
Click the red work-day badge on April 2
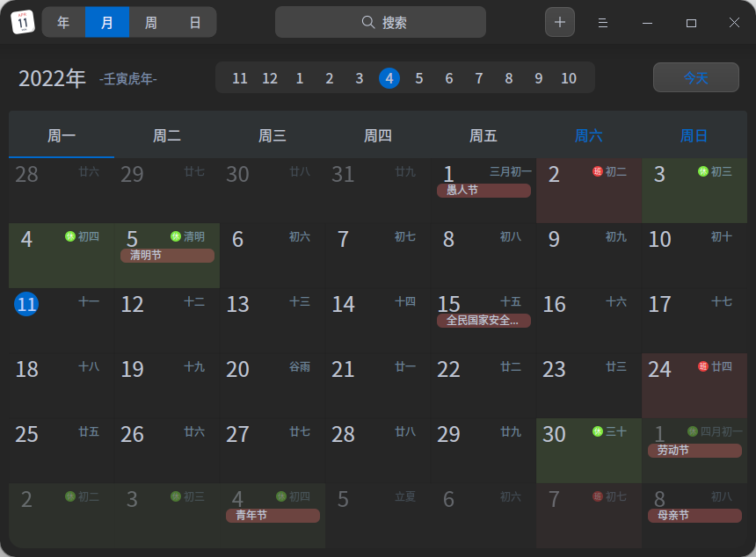coord(598,171)
